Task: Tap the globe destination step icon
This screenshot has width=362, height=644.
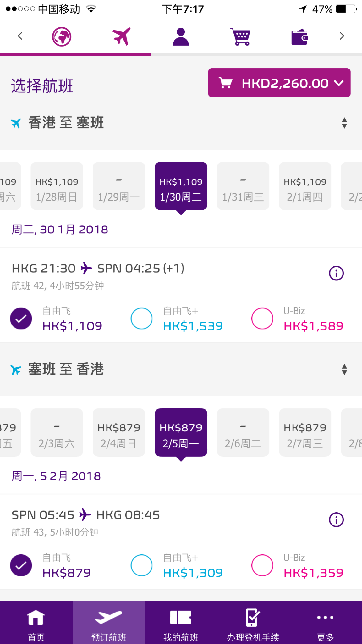Action: click(x=62, y=36)
